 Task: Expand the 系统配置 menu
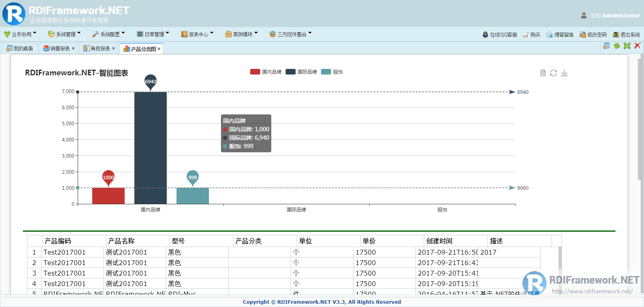pos(109,34)
